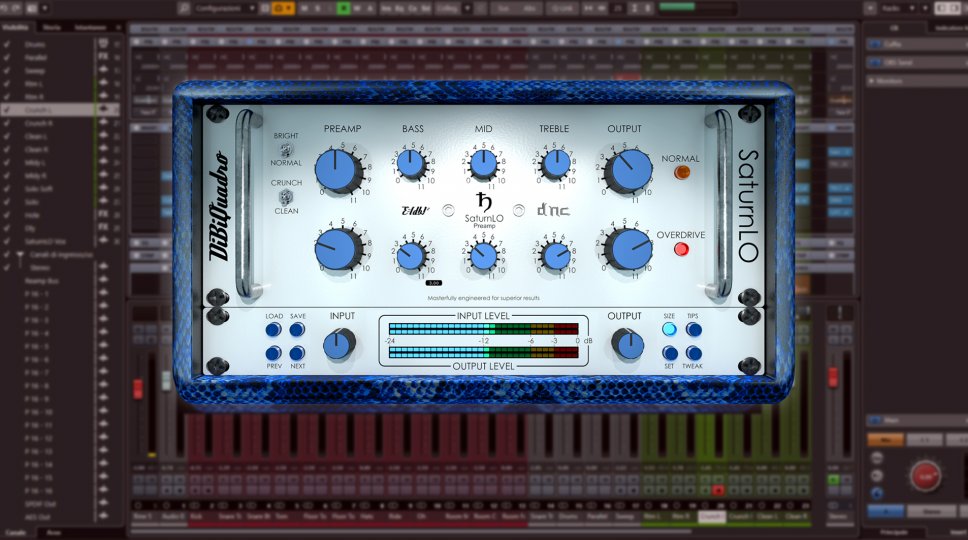Go to previous preset with PREV
Screen dimensions: 968x540
tap(274, 353)
